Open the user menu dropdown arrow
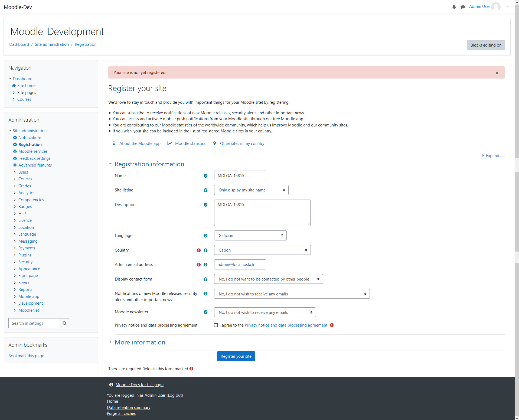519x420 pixels. [507, 6]
